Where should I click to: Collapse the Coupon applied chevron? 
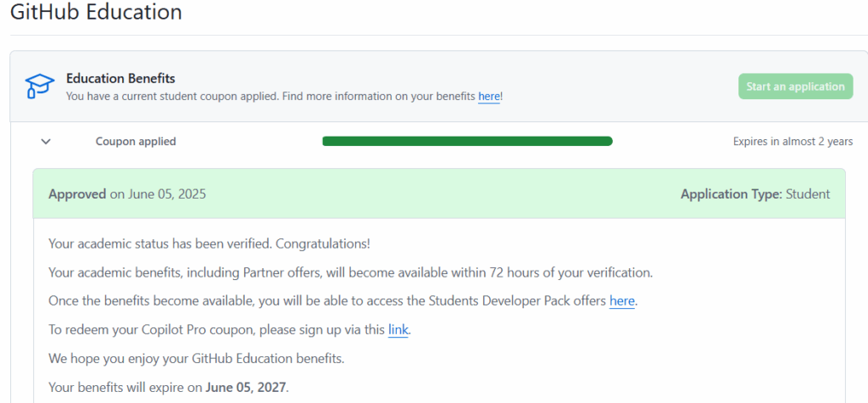46,142
